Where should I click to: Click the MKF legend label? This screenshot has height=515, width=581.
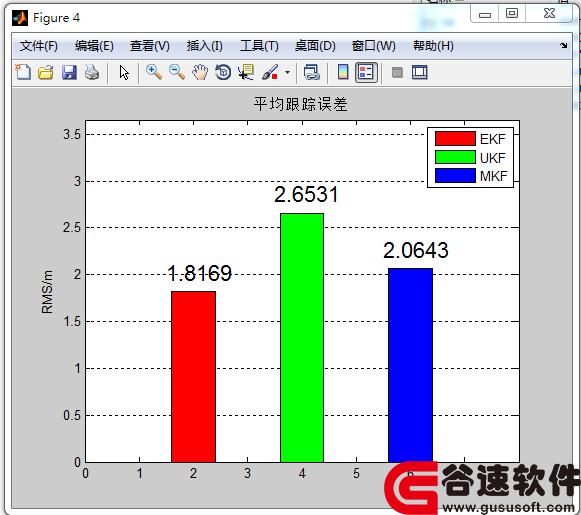[494, 176]
